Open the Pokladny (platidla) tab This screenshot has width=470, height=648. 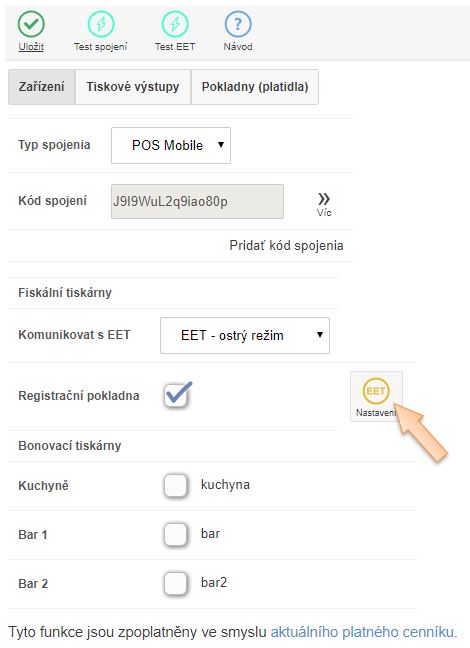(x=255, y=87)
